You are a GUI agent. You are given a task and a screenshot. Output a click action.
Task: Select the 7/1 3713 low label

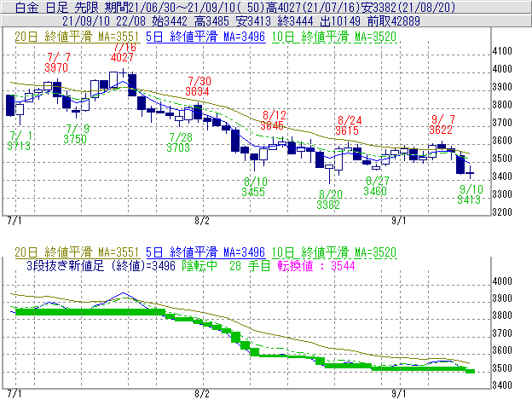19,141
